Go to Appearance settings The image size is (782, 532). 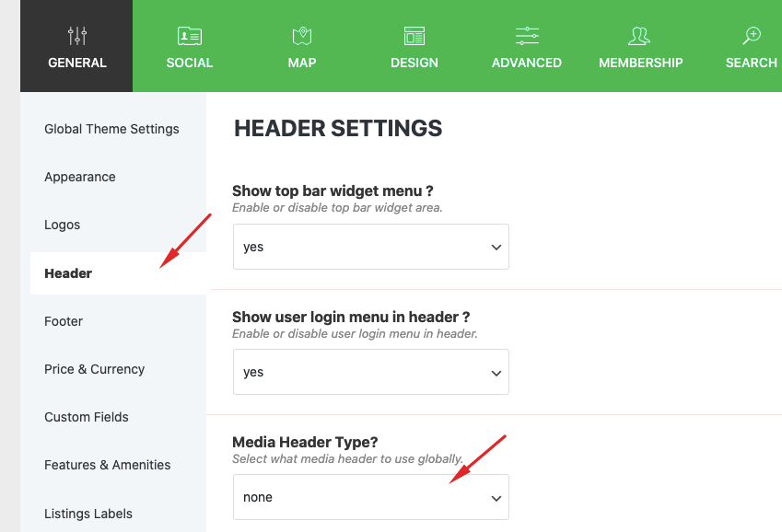tap(80, 177)
